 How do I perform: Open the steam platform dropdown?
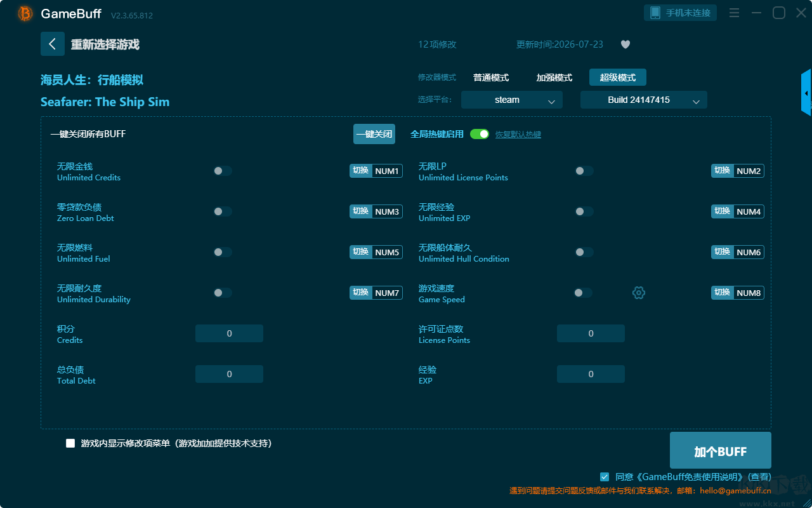[x=512, y=100]
